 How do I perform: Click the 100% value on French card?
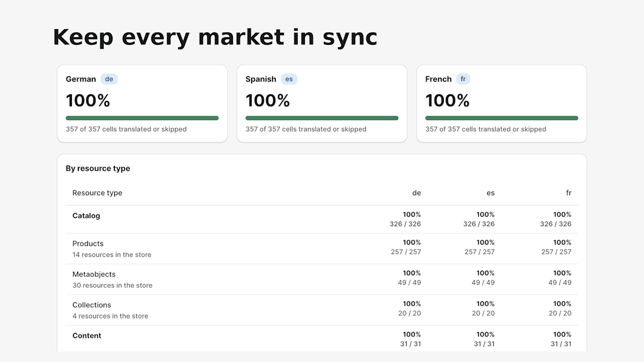click(x=448, y=101)
